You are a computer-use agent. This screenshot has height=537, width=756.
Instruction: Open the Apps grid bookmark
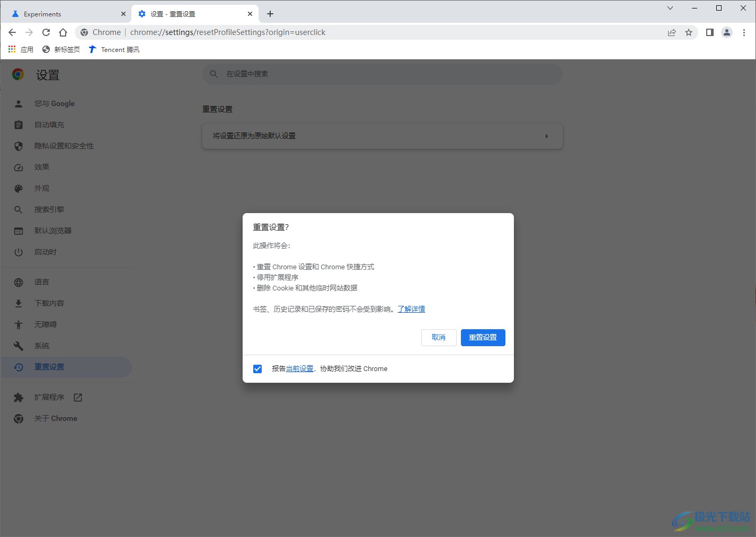click(x=21, y=49)
